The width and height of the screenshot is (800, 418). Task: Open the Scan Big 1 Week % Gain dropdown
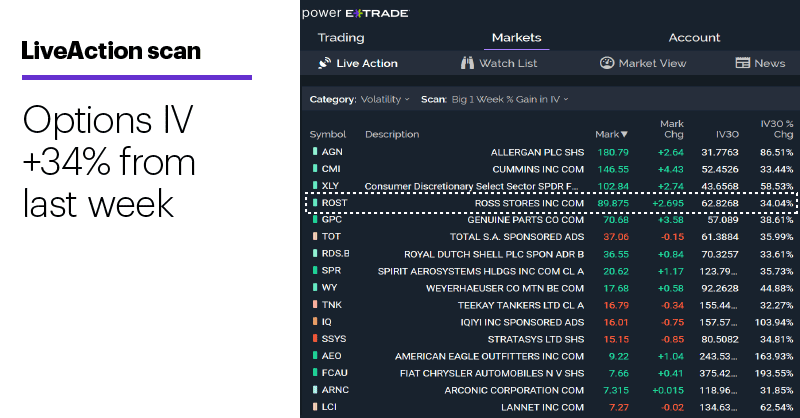pos(509,100)
